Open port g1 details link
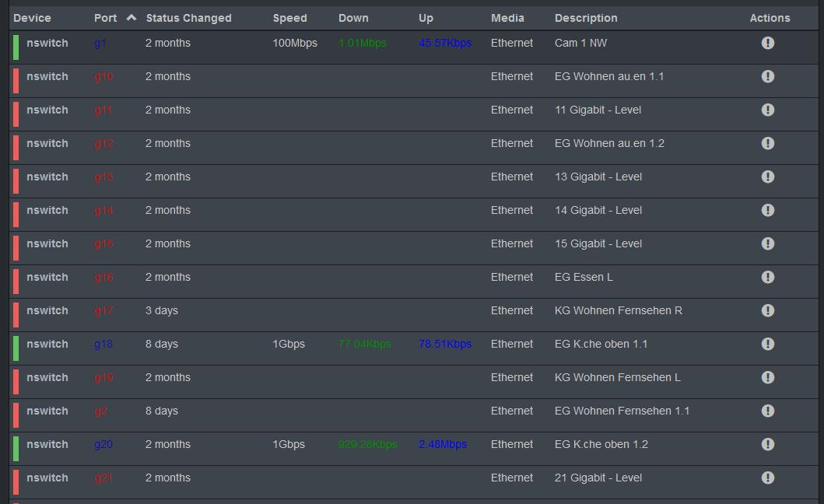The height and width of the screenshot is (504, 824). point(100,43)
